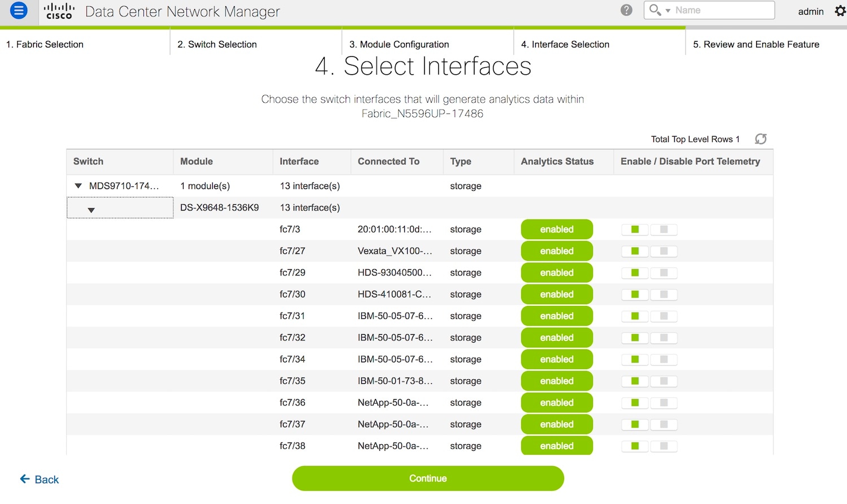Disable port telemetry for fc7/30
Viewport: 847px width, 504px height.
664,294
